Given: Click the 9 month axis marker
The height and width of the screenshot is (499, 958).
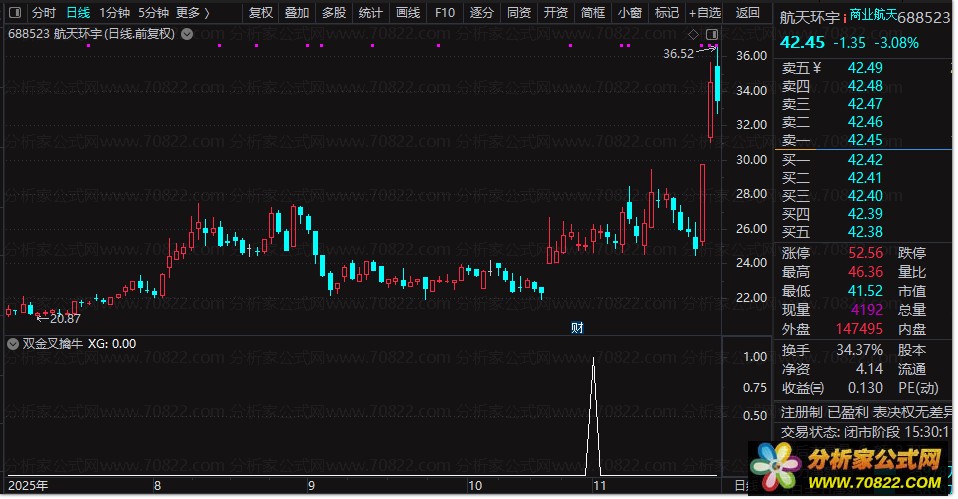Looking at the screenshot, I should (x=311, y=486).
